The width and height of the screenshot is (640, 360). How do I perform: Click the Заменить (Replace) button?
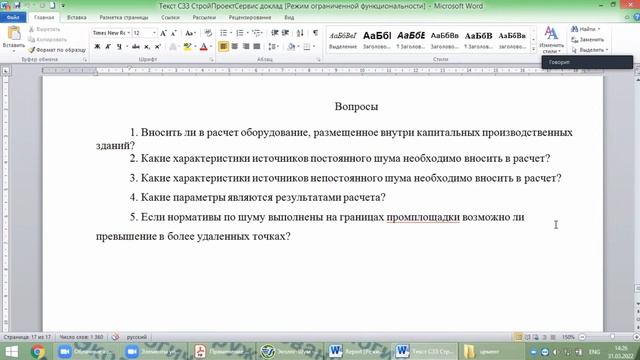point(588,40)
